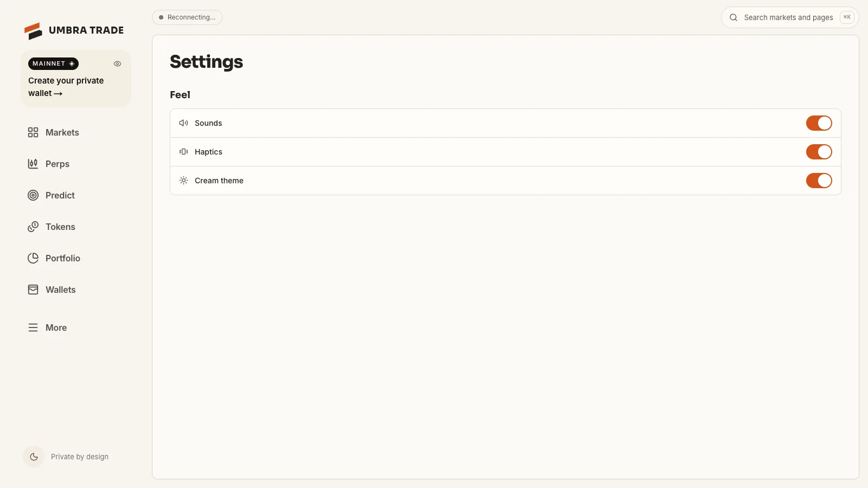Focus Search markets and pages field
868x488 pixels.
click(x=790, y=17)
